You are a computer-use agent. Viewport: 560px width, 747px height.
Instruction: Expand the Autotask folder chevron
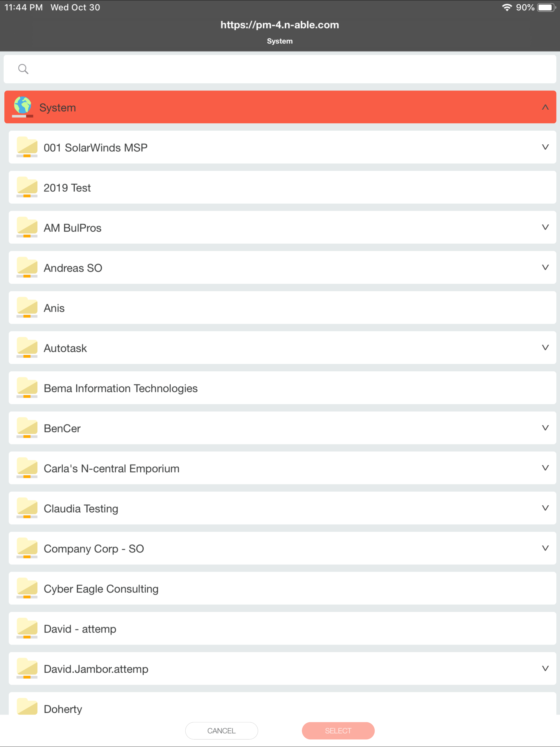(545, 348)
